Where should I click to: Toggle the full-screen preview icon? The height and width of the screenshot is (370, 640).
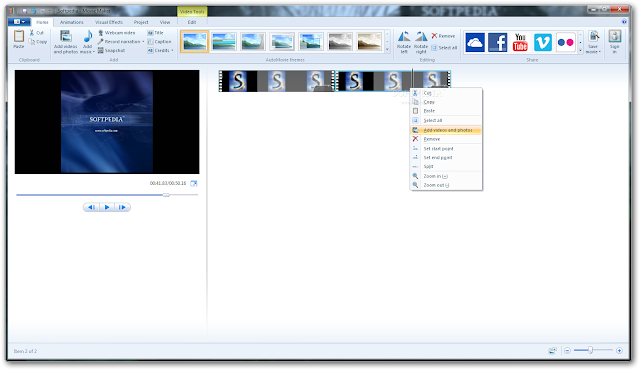coord(194,183)
